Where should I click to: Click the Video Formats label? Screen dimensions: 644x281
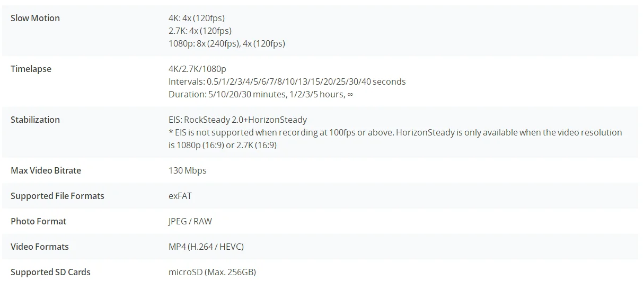tap(40, 247)
